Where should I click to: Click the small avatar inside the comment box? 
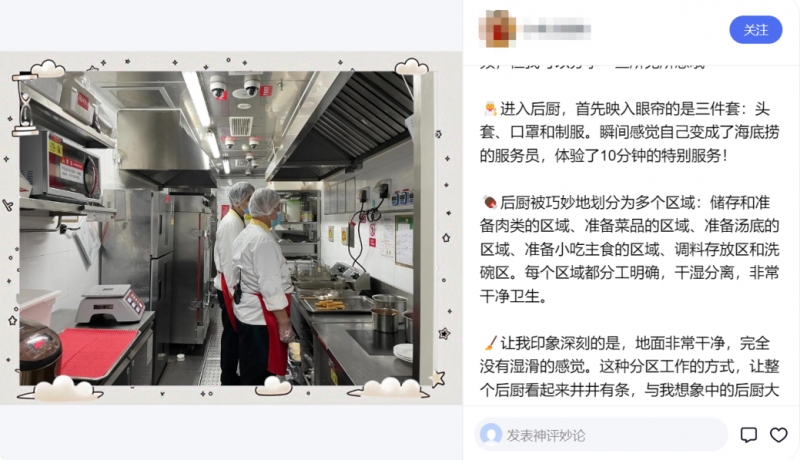point(491,435)
